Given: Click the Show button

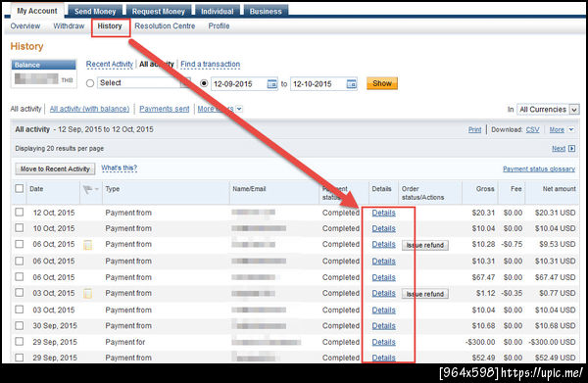Looking at the screenshot, I should coord(382,83).
